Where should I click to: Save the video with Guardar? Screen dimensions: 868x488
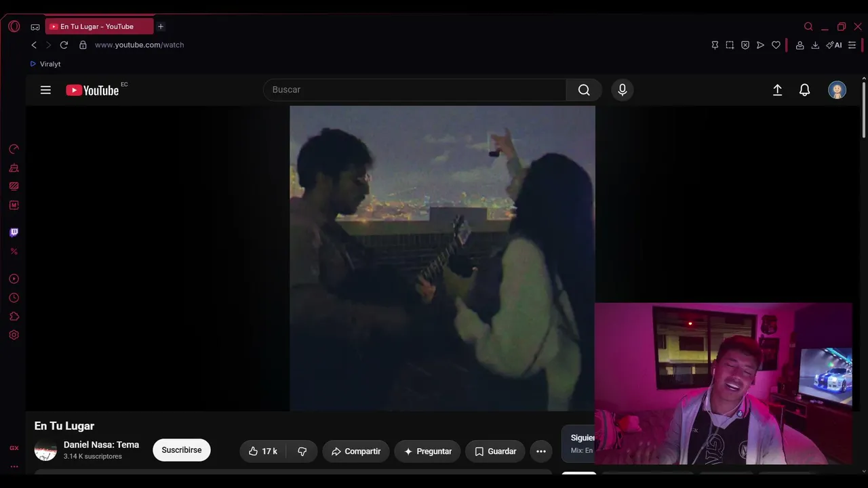[x=495, y=451]
